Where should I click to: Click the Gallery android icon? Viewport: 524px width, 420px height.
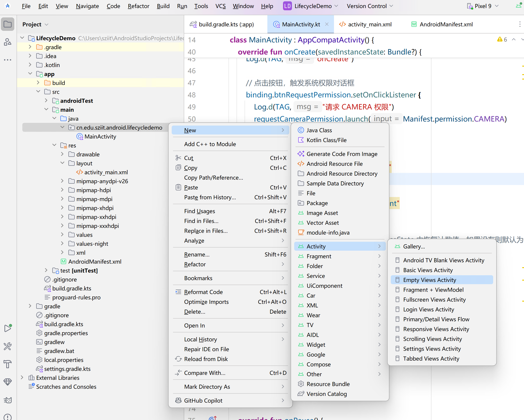(397, 246)
